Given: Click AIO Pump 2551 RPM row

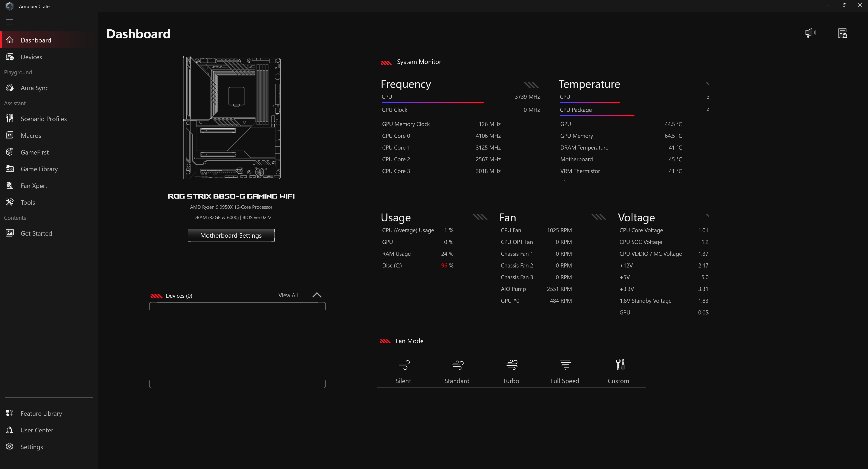Looking at the screenshot, I should click(536, 289).
